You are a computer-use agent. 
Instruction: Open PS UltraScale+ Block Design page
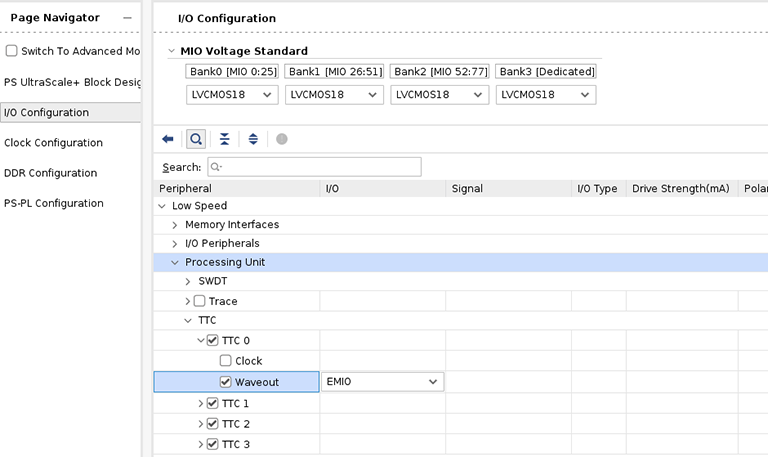[x=71, y=82]
